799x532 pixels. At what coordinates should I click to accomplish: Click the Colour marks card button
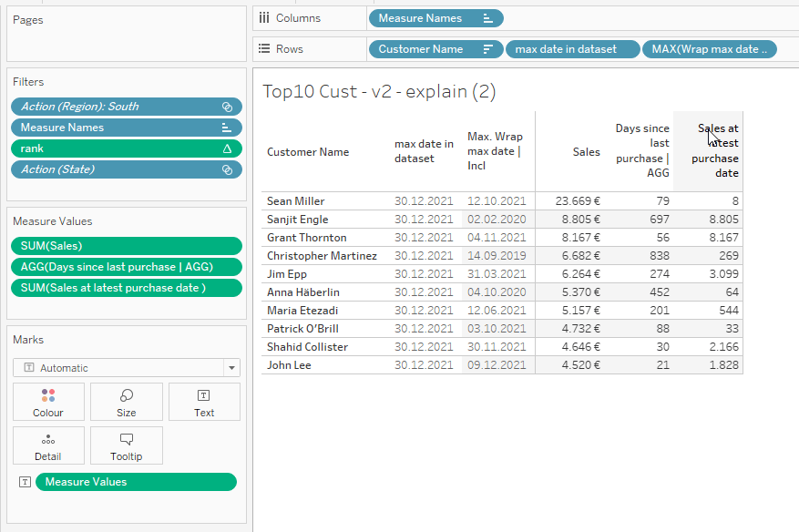pyautogui.click(x=48, y=402)
